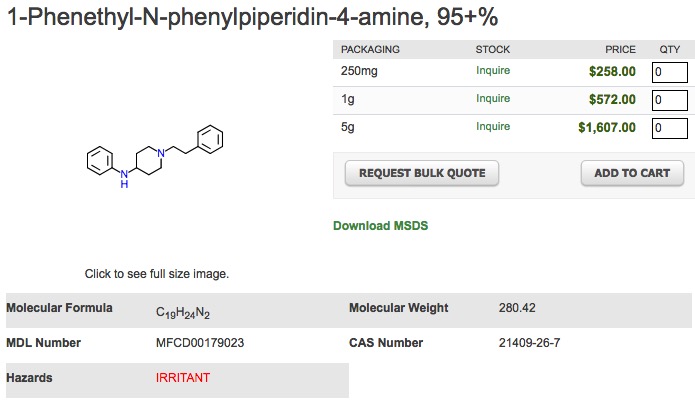Click the molecular weight value 280.42
Viewport: 695px width, 402px height.
click(x=517, y=308)
